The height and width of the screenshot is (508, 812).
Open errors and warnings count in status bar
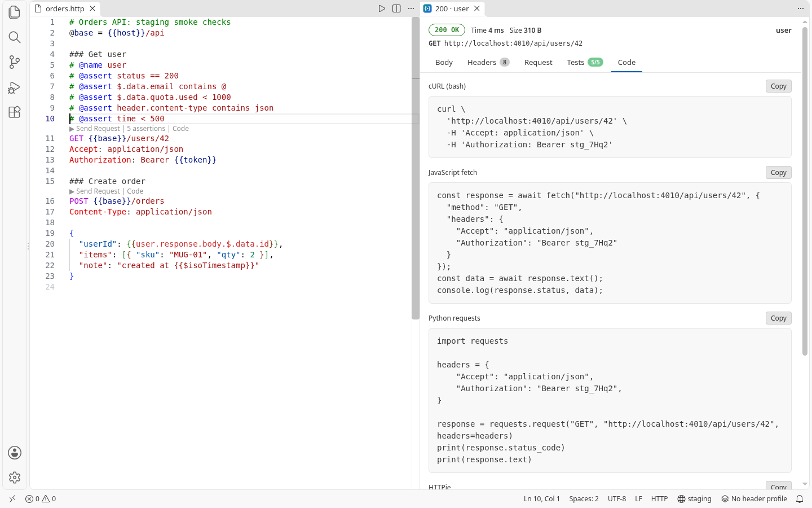coord(41,499)
